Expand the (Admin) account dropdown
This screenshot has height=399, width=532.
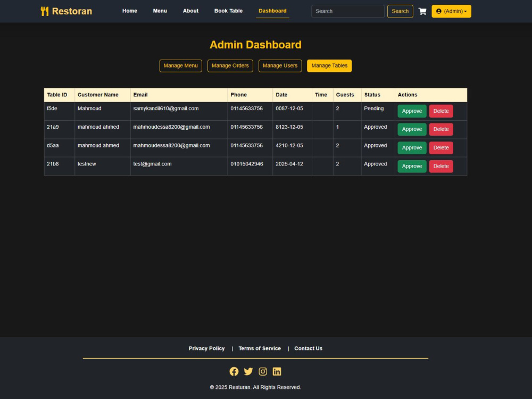coord(451,11)
